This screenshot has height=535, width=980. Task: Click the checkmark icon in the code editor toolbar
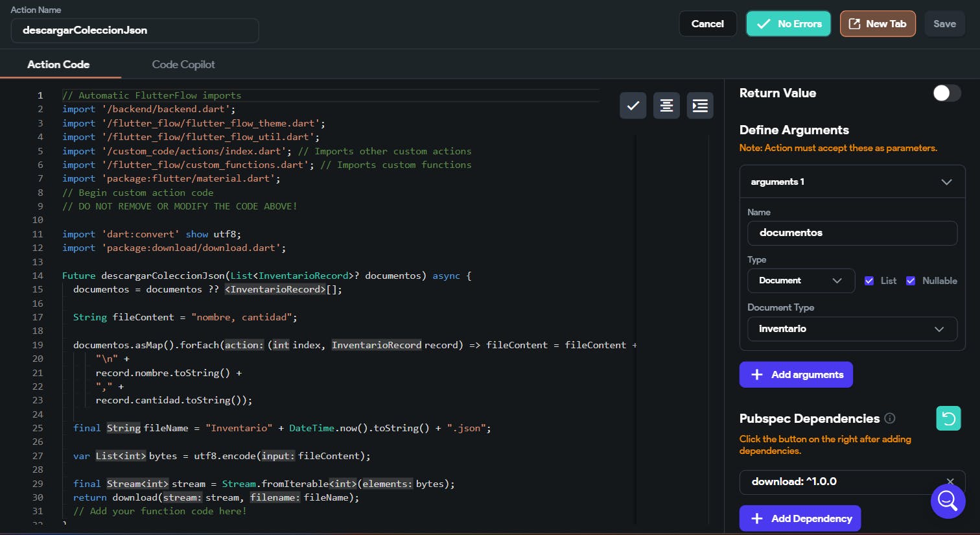pyautogui.click(x=633, y=106)
